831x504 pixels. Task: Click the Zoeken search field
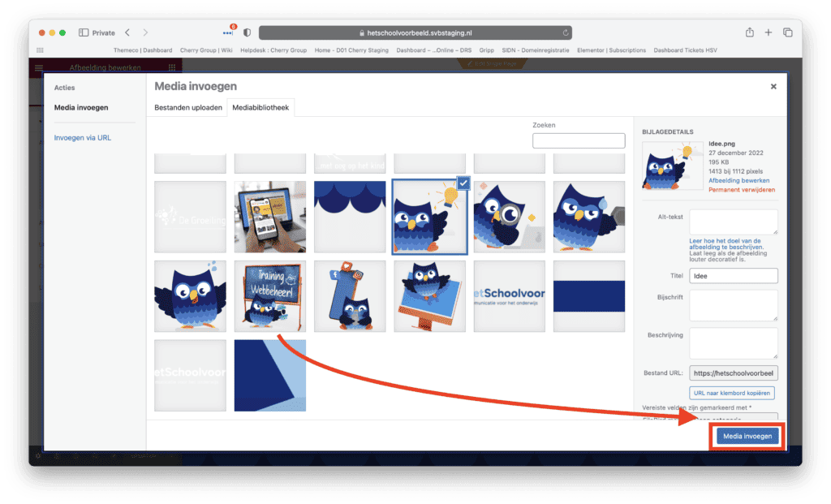[579, 141]
